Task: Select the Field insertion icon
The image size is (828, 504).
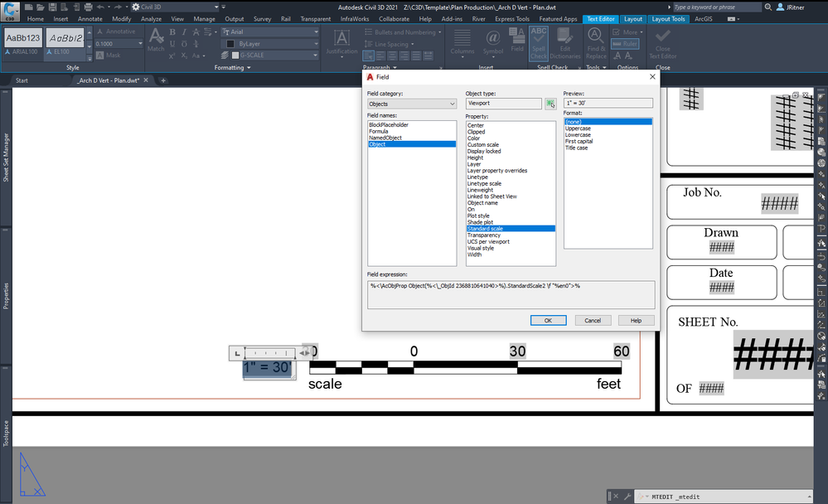Action: tap(516, 37)
